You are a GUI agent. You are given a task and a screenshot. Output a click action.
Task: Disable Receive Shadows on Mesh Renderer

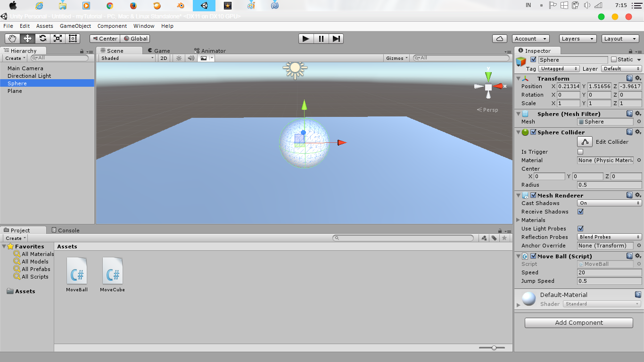580,211
